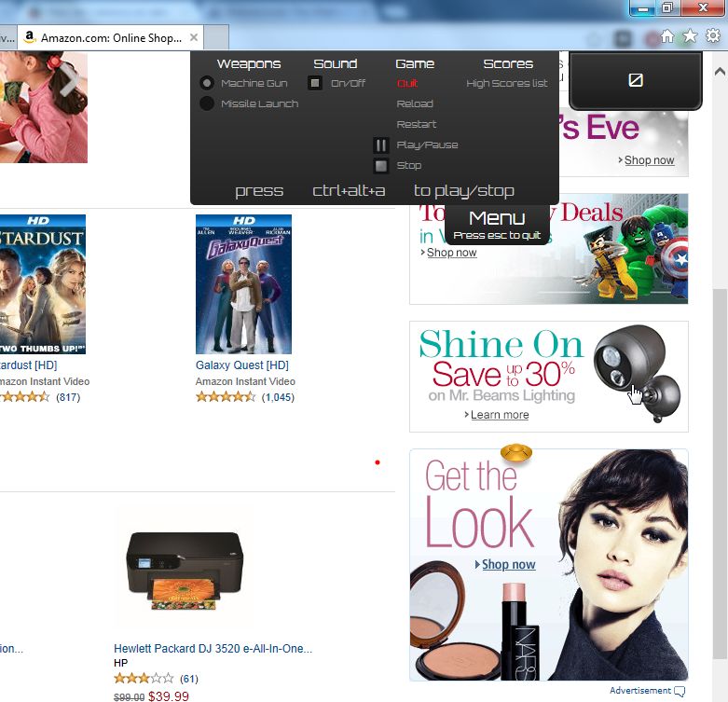Open the browser settings gear icon
This screenshot has width=728, height=702.
pos(713,35)
